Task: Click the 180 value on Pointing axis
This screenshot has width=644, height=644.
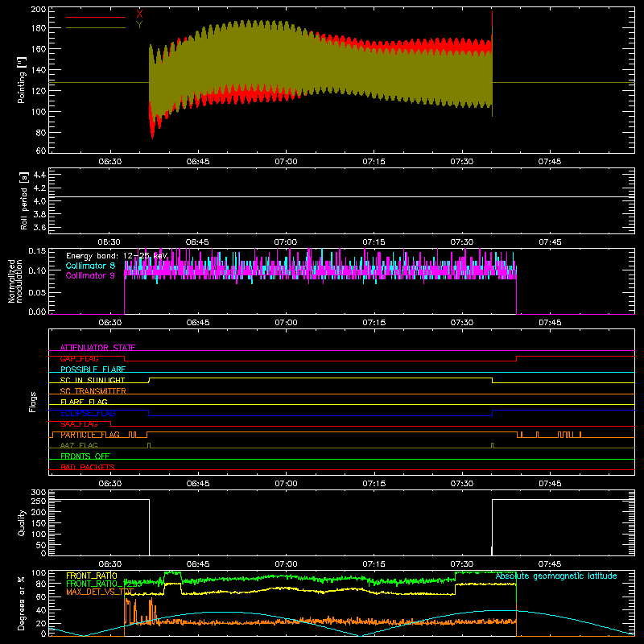Action: point(38,28)
